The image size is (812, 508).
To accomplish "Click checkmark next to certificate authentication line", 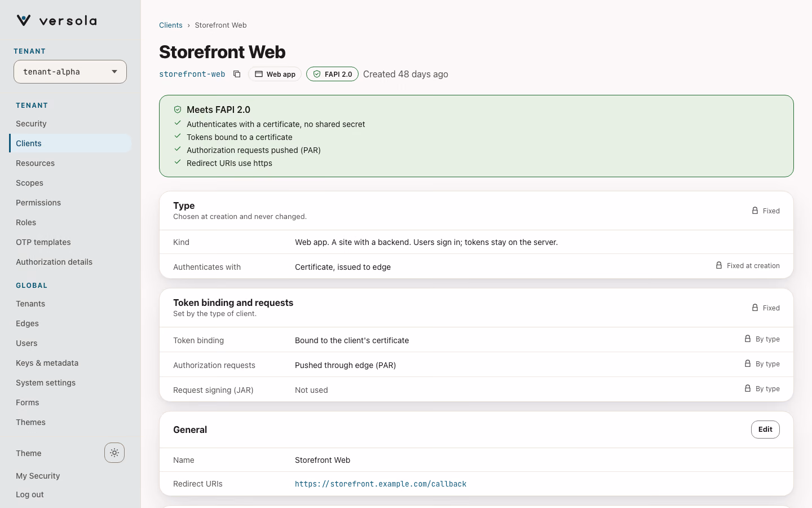I will point(178,123).
